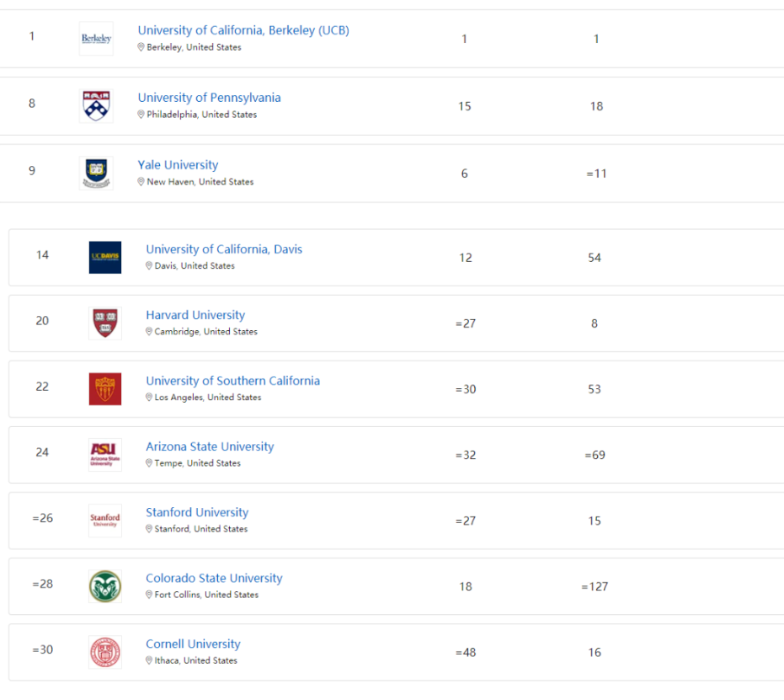784x700 pixels.
Task: Open University of Southern California link
Action: tap(233, 381)
